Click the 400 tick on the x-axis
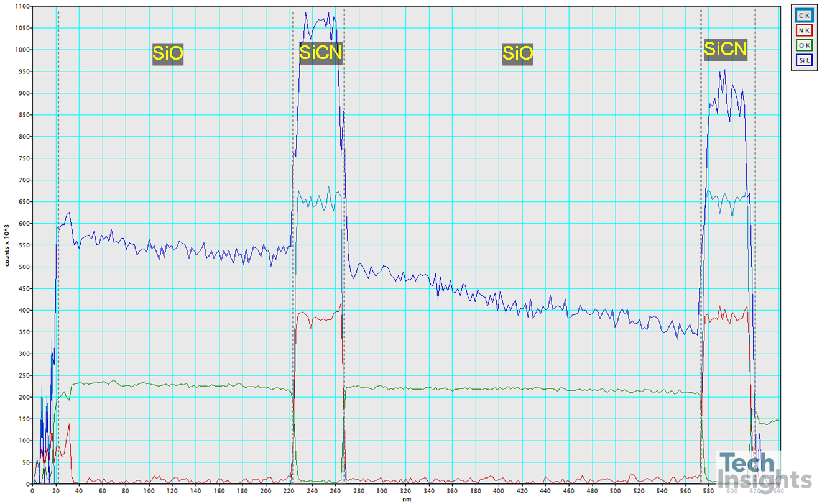822x504 pixels. [x=499, y=490]
